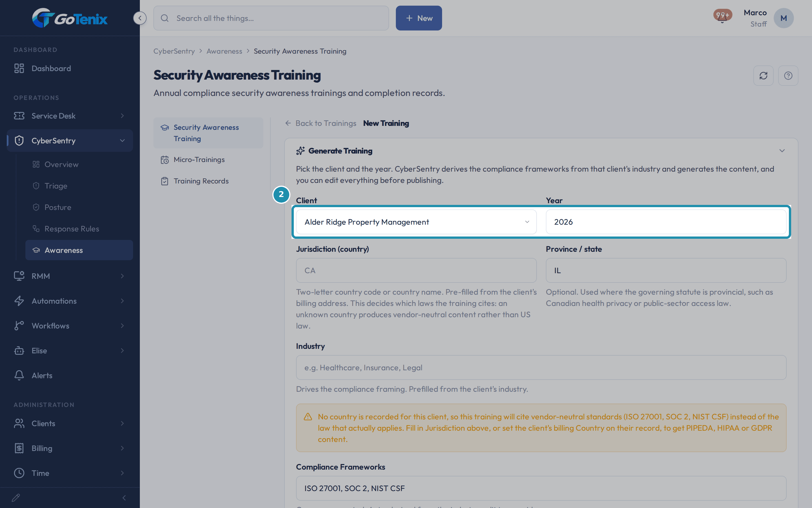812x508 pixels.
Task: Click the Micro-Trainings calendar icon
Action: point(164,159)
